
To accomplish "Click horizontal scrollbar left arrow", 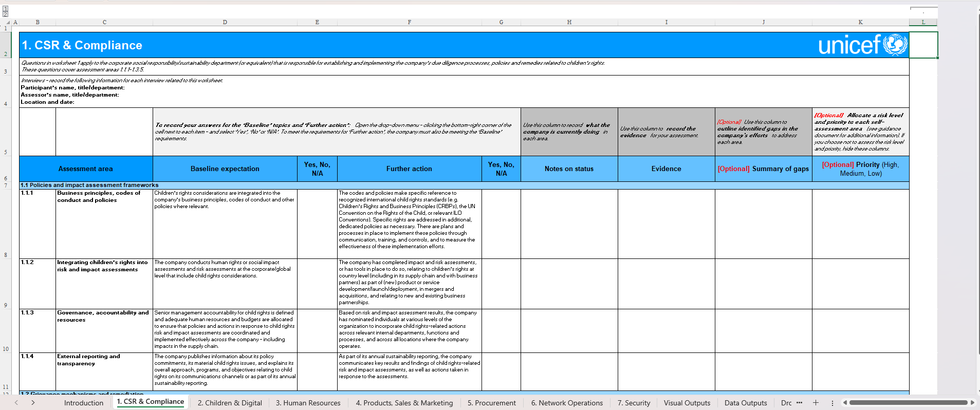I will pos(845,403).
